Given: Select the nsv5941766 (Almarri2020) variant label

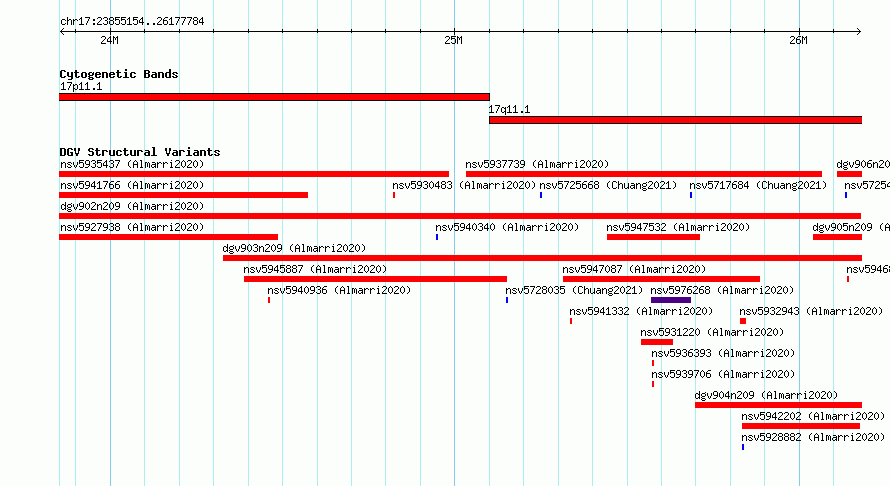Looking at the screenshot, I should click(132, 185).
